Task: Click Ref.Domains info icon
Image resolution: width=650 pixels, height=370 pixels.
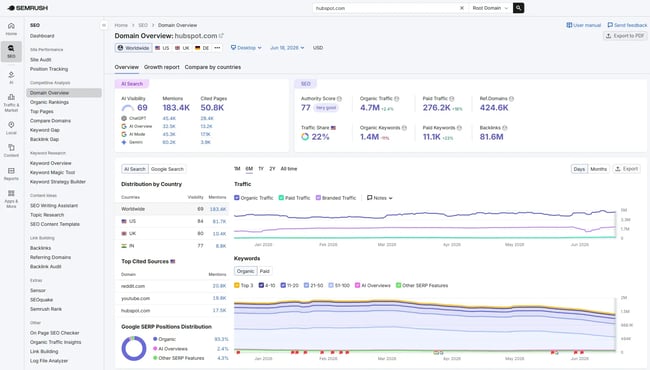Action: [511, 99]
